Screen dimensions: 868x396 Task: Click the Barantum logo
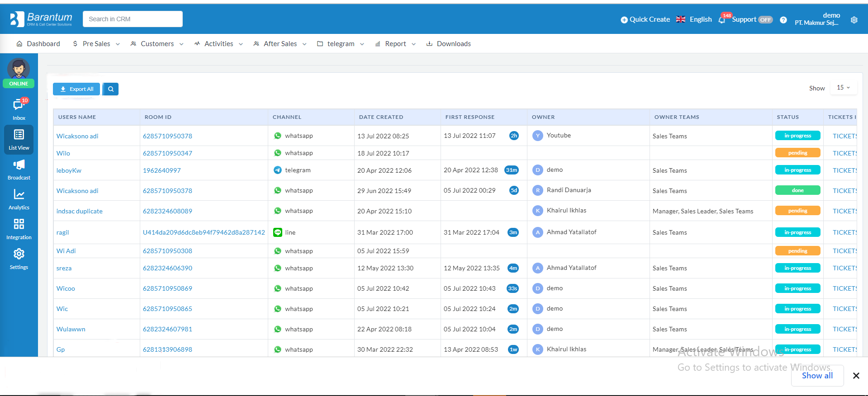(x=41, y=19)
